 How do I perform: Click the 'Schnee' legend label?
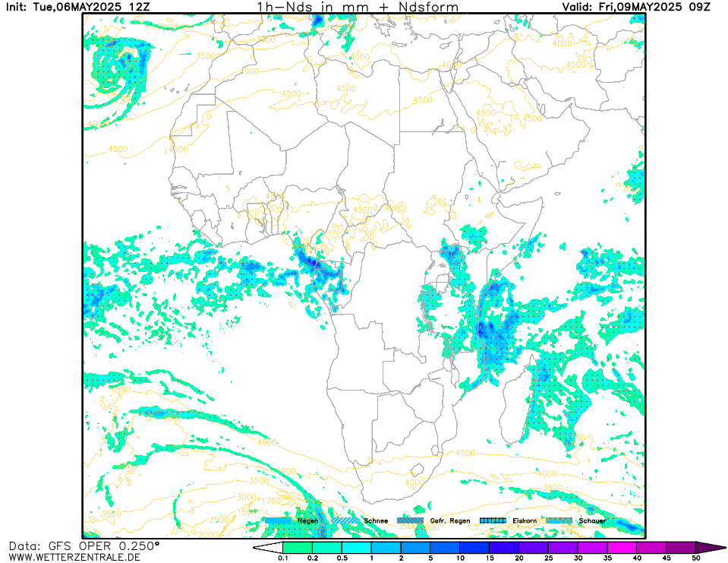pyautogui.click(x=376, y=520)
